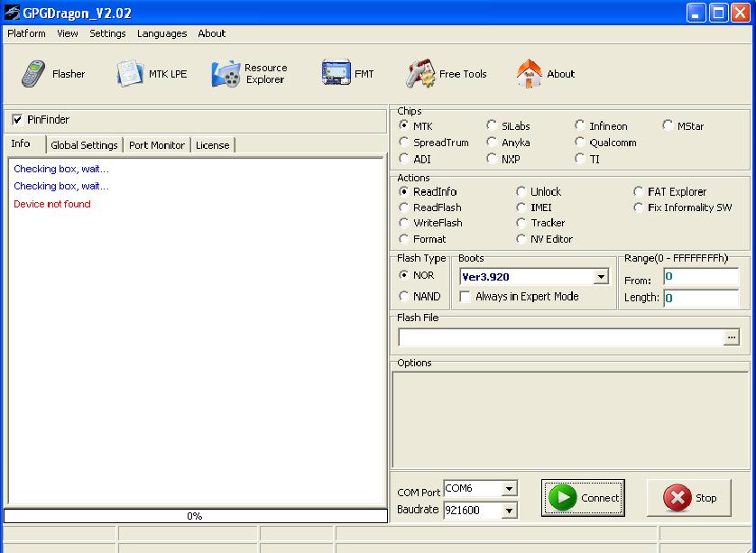Screen dimensions: 756x553
Task: Minimize the GPGDragon window
Action: tap(696, 13)
